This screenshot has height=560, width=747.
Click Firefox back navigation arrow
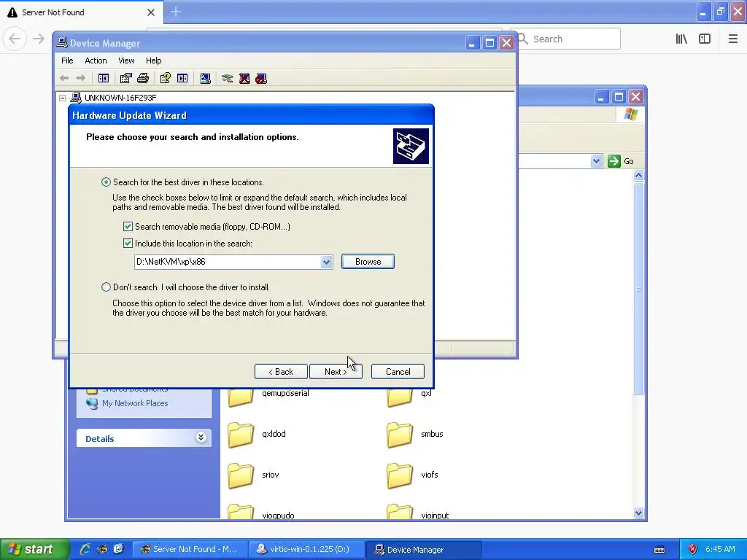pos(15,39)
